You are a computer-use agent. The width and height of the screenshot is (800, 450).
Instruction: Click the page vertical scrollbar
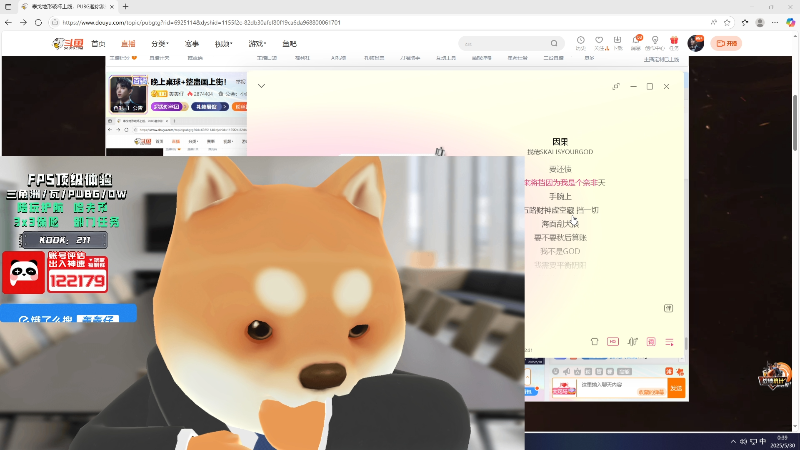pos(794,122)
